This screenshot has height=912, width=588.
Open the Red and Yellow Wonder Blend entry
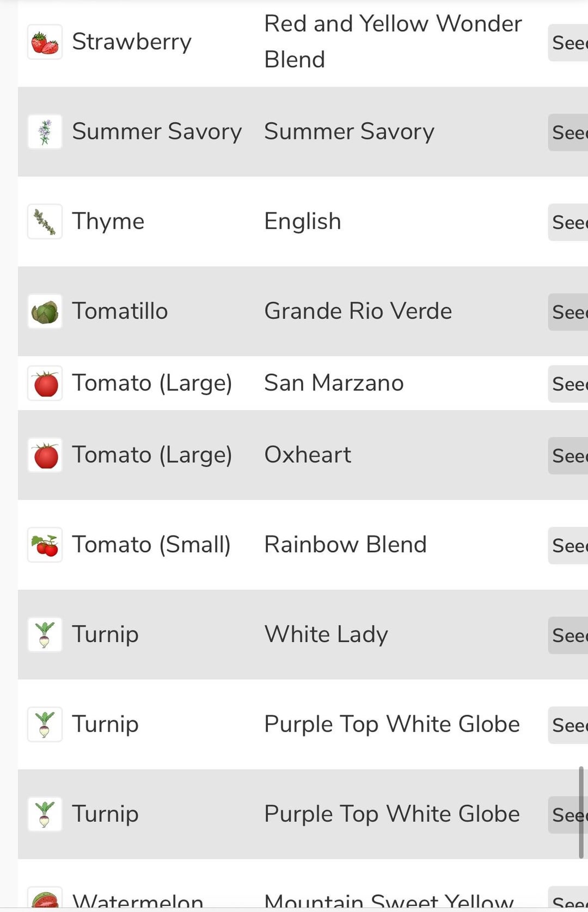pyautogui.click(x=392, y=41)
